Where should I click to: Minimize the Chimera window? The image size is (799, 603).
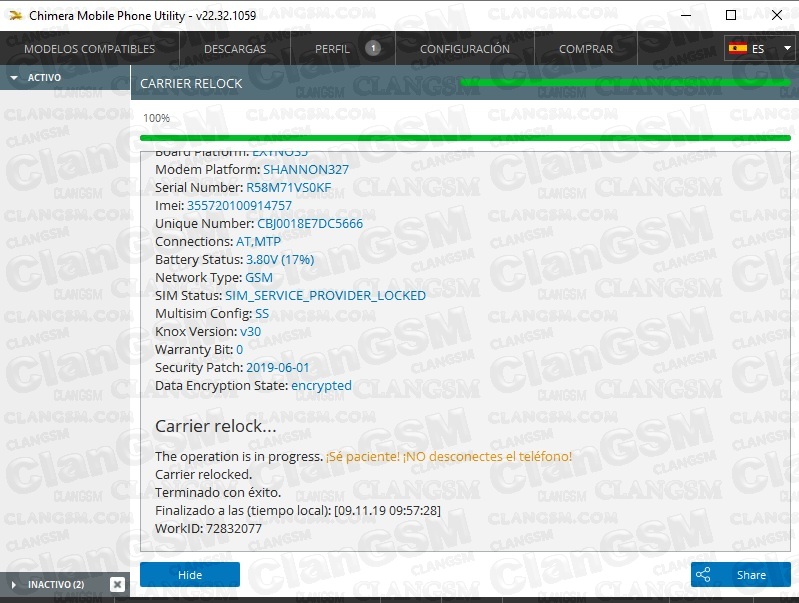(686, 15)
